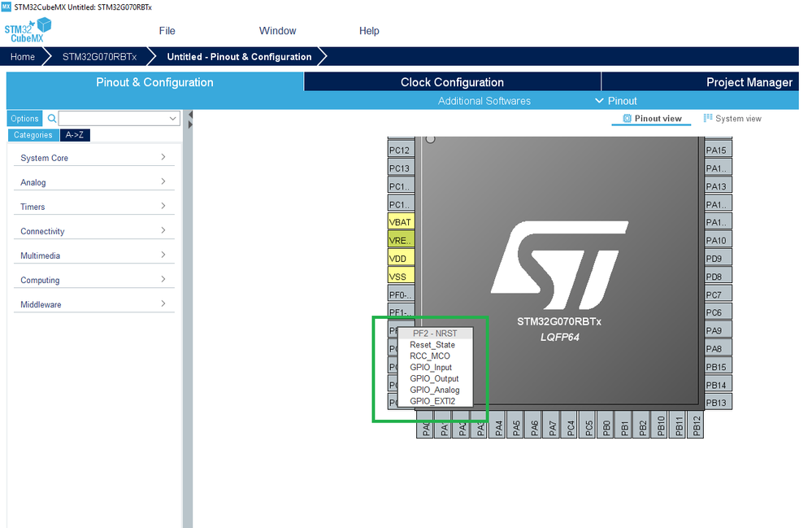Image resolution: width=812 pixels, height=528 pixels.
Task: Click the VBAT pin
Action: tap(402, 222)
